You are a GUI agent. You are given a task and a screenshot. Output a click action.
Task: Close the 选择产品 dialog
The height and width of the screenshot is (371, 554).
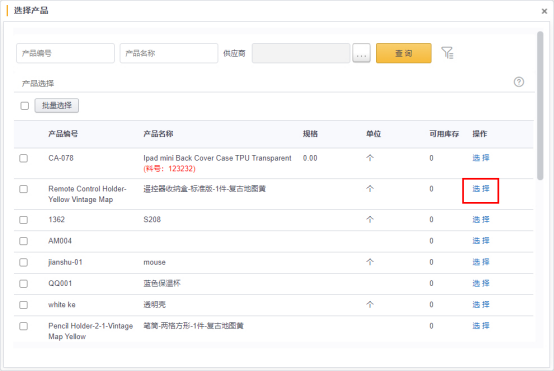544,11
